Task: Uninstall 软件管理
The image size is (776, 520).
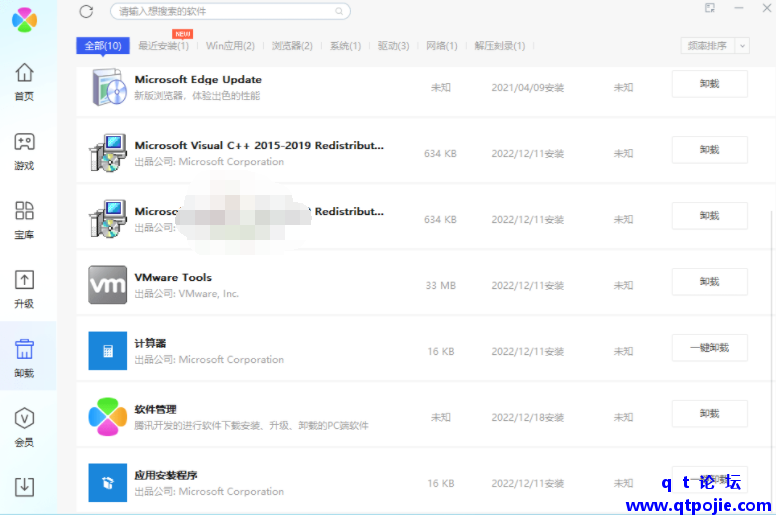Action: (709, 413)
